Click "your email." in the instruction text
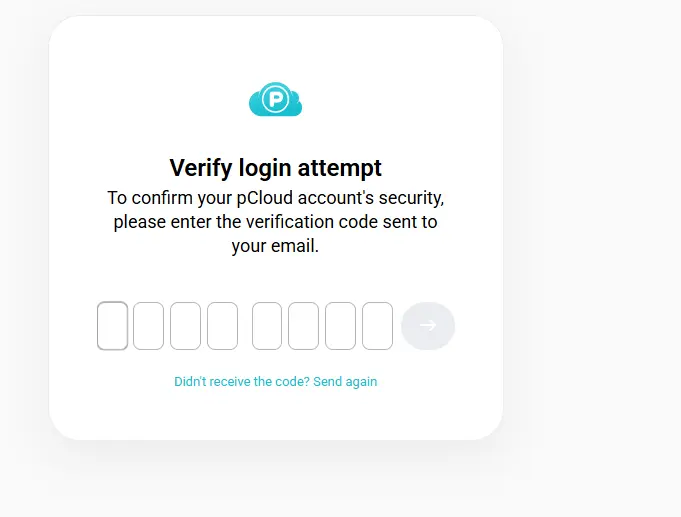681x517 pixels. pyautogui.click(x=275, y=246)
